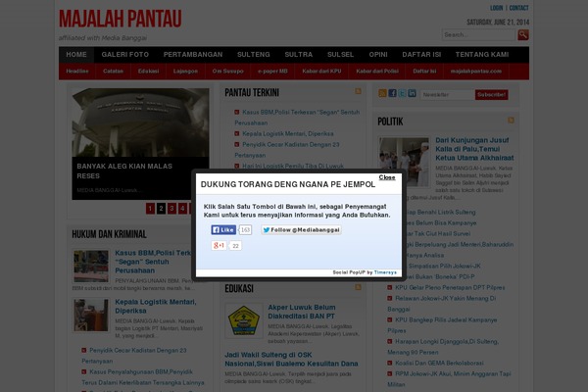The width and height of the screenshot is (588, 392).
Task: Open RPM Jokowi-JK Akui, Minim Anggaran link
Action: (x=449, y=379)
